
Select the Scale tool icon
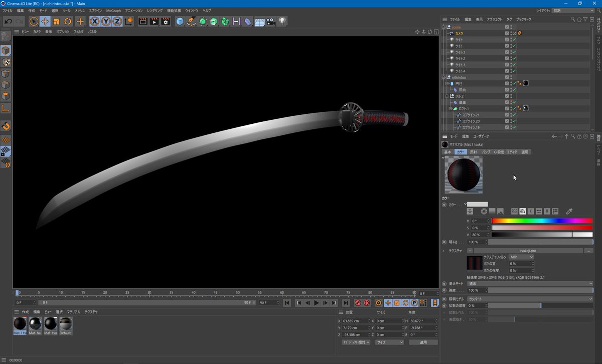tap(57, 22)
